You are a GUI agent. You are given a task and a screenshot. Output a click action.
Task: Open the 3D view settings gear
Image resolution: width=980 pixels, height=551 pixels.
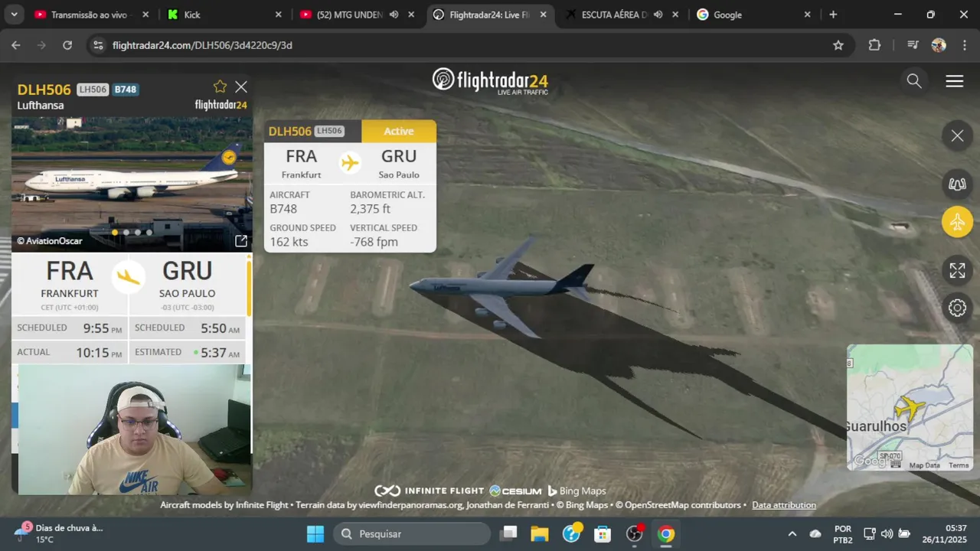point(957,308)
